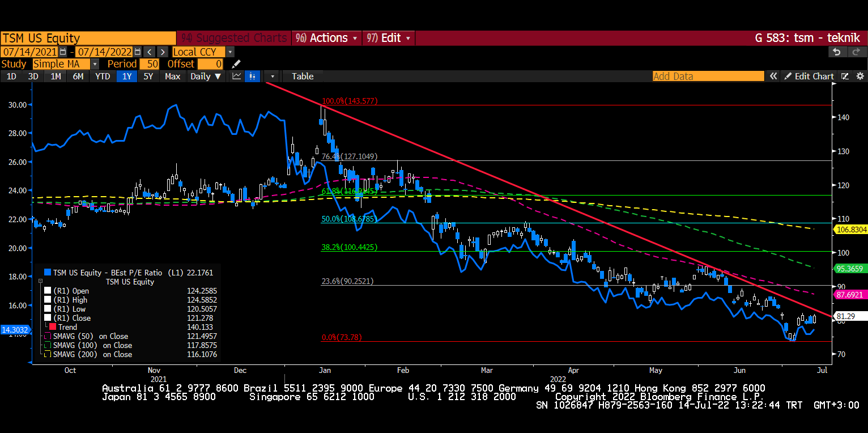Switch to line chart view icon

click(x=237, y=76)
